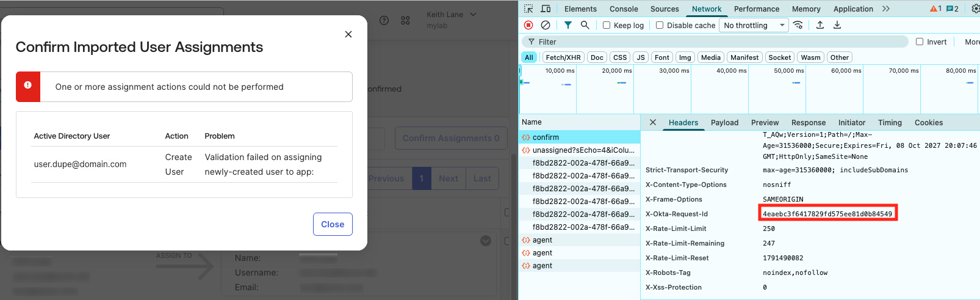The width and height of the screenshot is (980, 300).
Task: Click the warnings count indicator
Action: pos(935,9)
